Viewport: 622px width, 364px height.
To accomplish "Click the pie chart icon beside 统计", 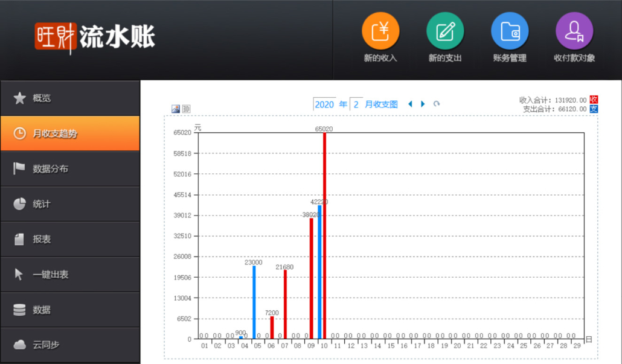I will pyautogui.click(x=19, y=204).
